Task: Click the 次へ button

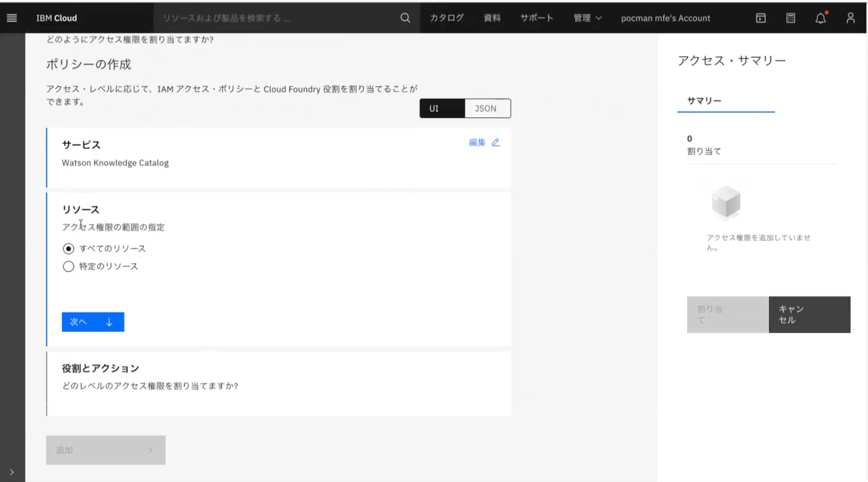Action: [93, 322]
